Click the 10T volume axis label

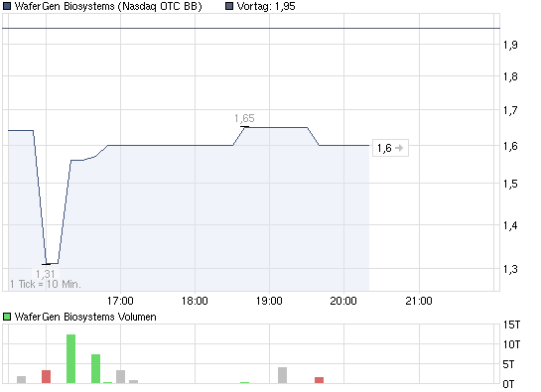[511, 344]
